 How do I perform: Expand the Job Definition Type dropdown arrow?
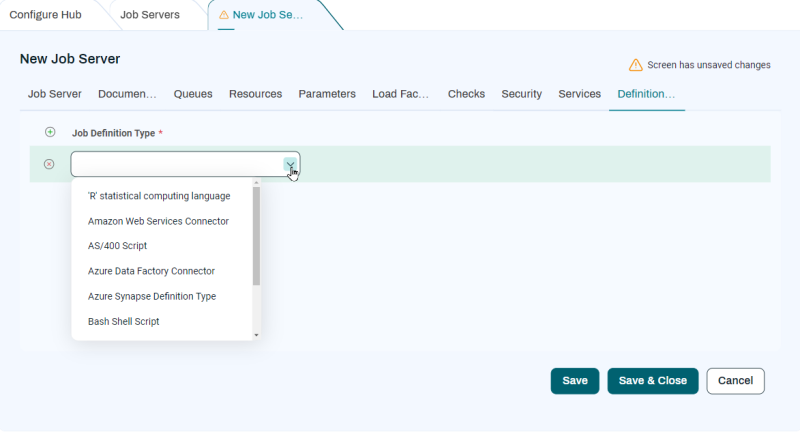[x=289, y=164]
